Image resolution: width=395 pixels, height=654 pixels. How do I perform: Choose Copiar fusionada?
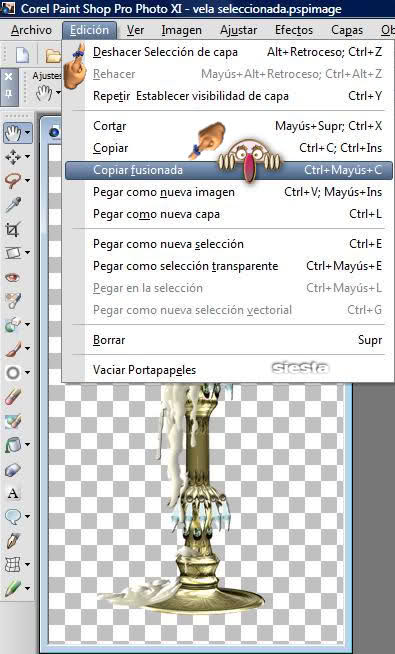click(x=229, y=170)
